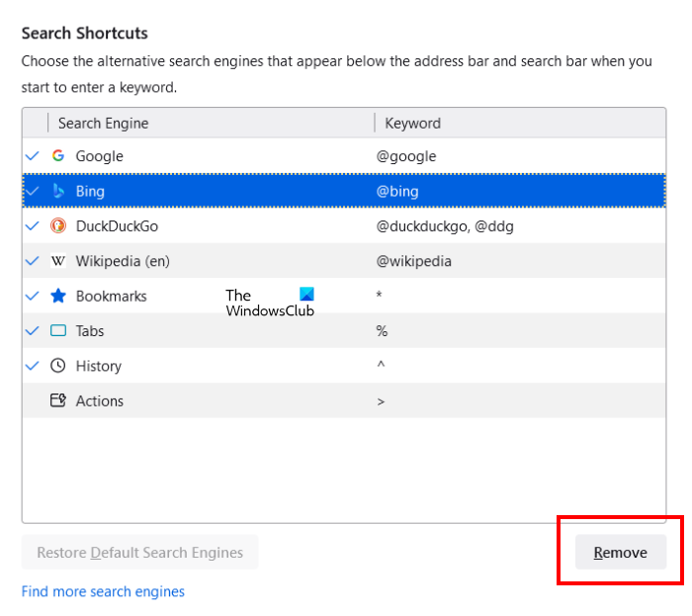Screen dimensions: 692x616
Task: Click the Wikipedia W icon
Action: [x=58, y=261]
